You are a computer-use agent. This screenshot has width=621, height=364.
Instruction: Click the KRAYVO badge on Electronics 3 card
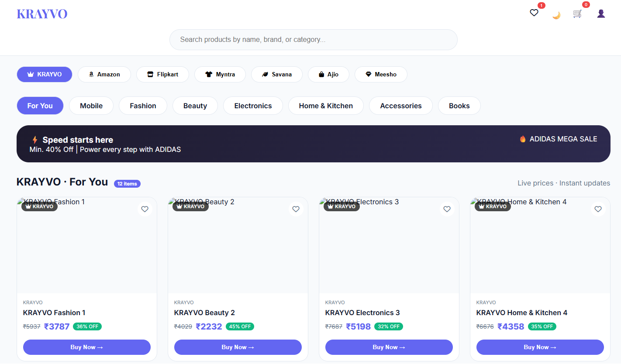click(342, 206)
